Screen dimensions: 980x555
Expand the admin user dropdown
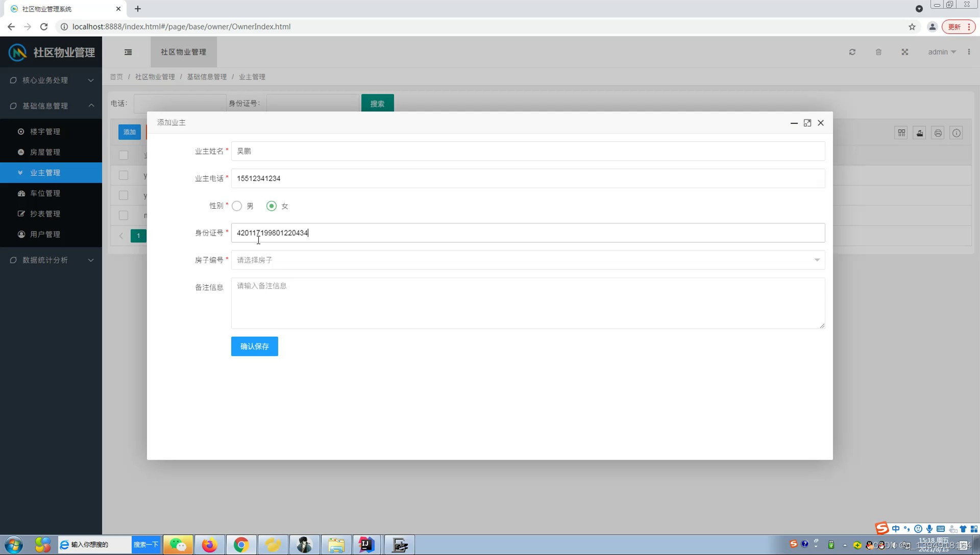point(942,52)
